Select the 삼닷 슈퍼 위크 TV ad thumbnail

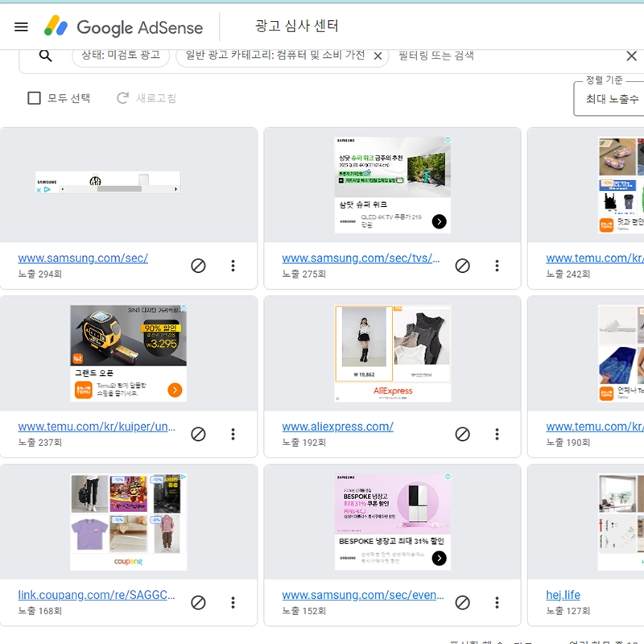coord(393,185)
